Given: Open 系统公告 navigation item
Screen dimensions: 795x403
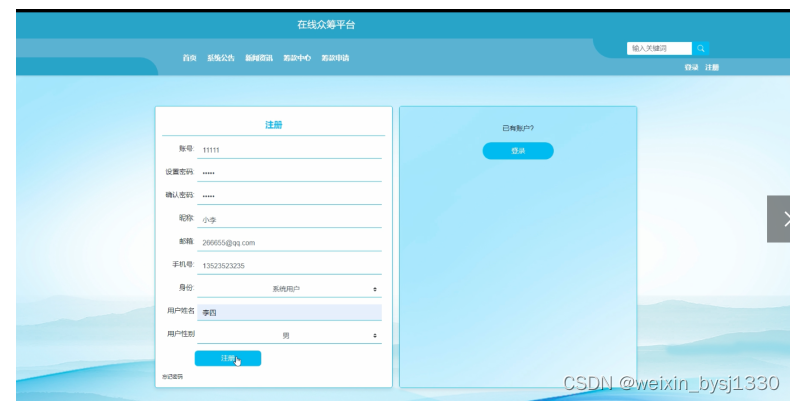Looking at the screenshot, I should (x=221, y=58).
